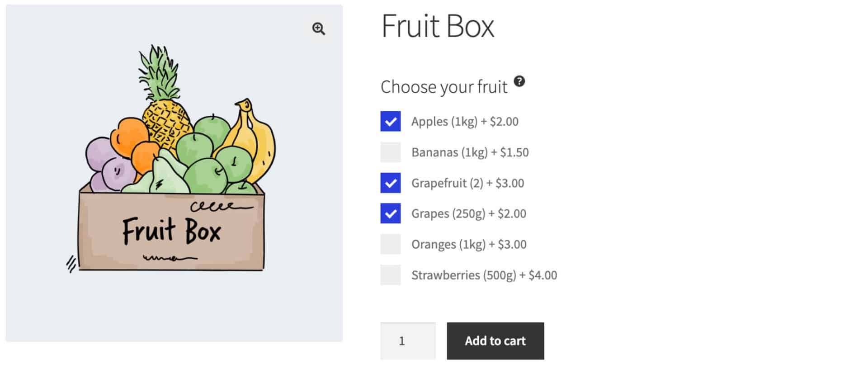Click the question mark help icon
The height and width of the screenshot is (369, 868).
519,81
